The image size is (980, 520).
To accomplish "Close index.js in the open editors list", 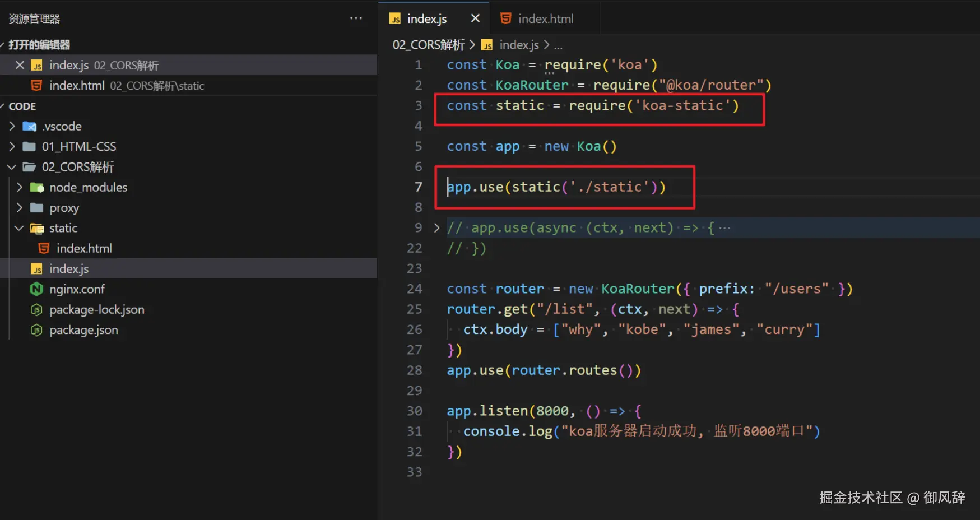I will coord(20,65).
